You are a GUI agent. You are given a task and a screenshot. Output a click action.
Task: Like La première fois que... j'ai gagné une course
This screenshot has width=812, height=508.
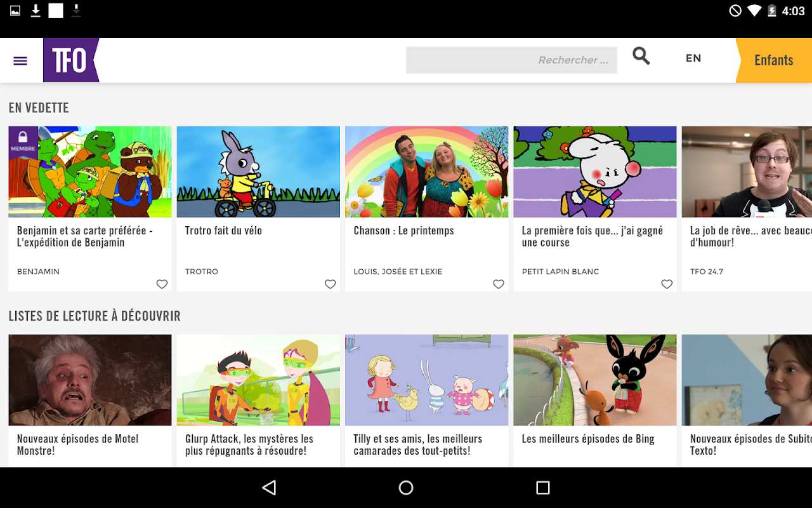pos(667,284)
